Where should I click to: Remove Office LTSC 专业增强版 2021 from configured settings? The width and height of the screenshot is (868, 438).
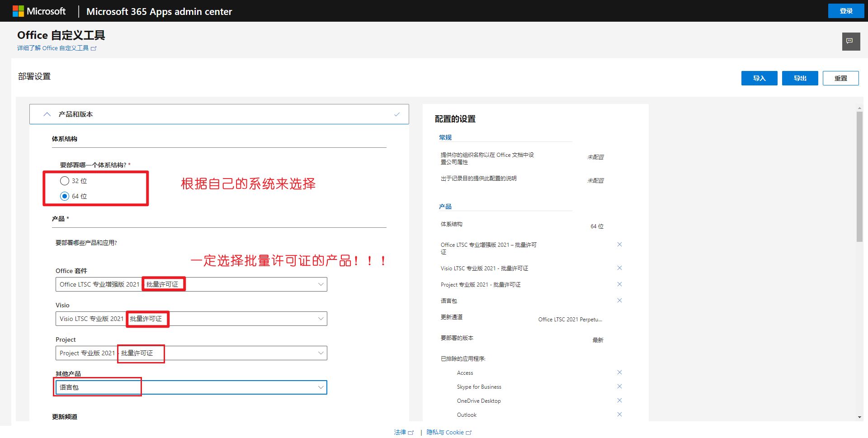[x=619, y=245]
